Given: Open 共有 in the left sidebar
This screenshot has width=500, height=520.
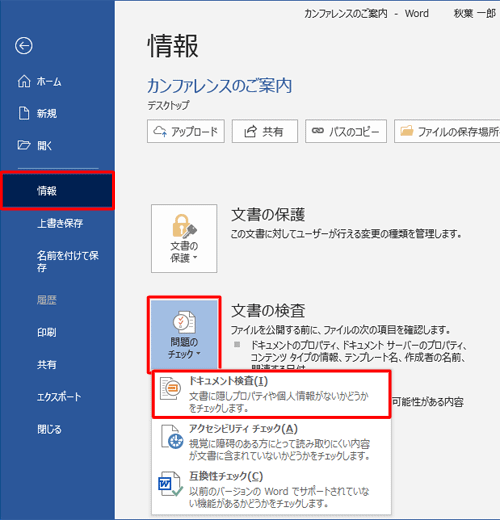Looking at the screenshot, I should click(x=57, y=364).
